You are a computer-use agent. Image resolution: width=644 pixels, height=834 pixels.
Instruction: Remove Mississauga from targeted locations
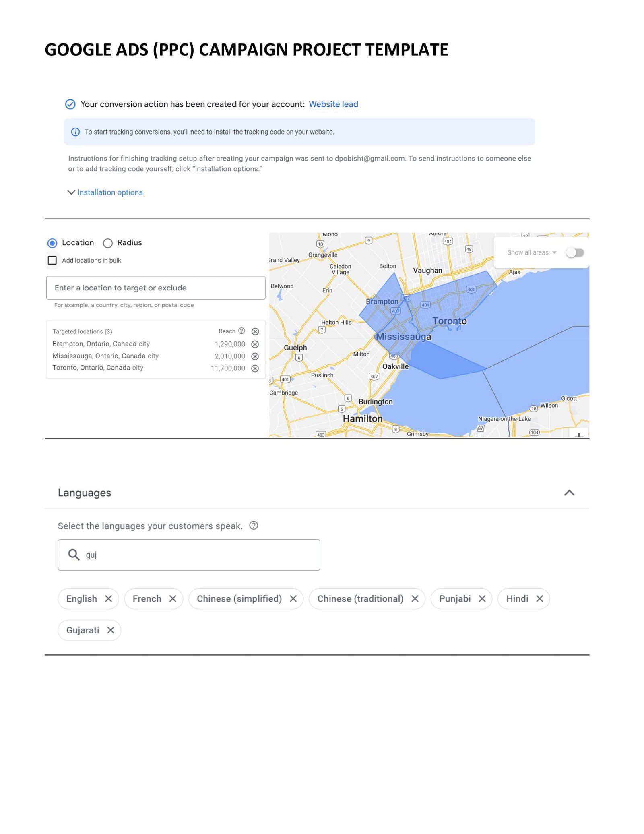click(254, 356)
